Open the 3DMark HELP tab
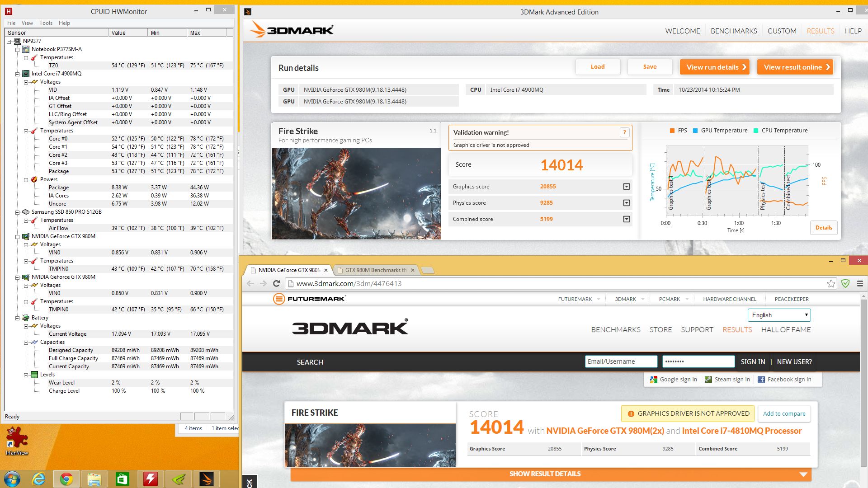This screenshot has height=488, width=868. click(853, 31)
